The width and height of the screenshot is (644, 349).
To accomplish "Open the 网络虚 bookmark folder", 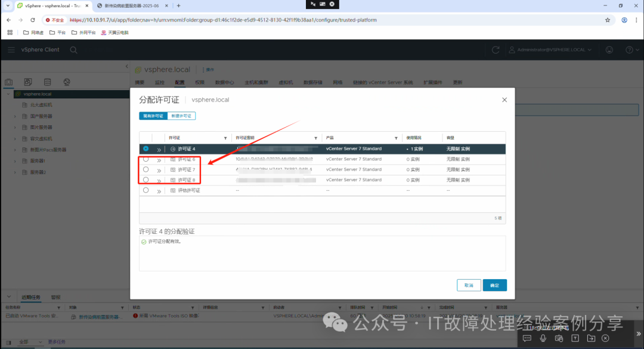I will coord(33,32).
